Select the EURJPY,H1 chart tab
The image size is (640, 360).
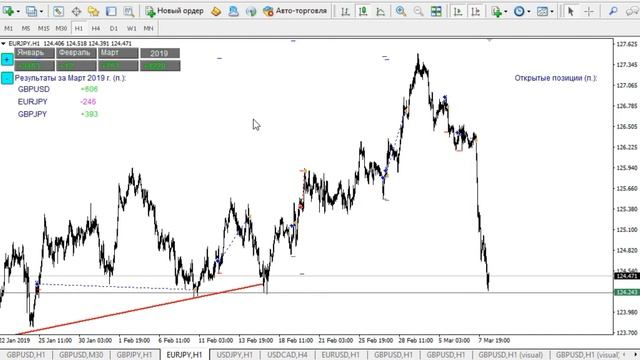click(184, 355)
